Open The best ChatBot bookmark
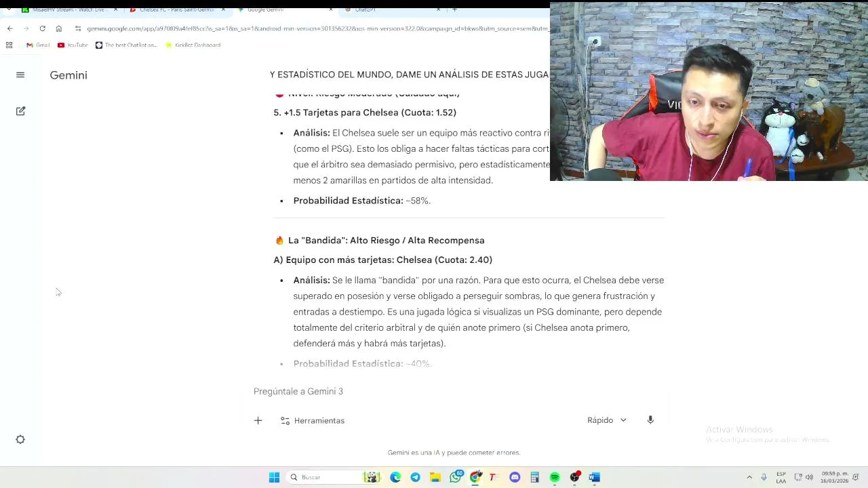This screenshot has width=868, height=488. [126, 45]
